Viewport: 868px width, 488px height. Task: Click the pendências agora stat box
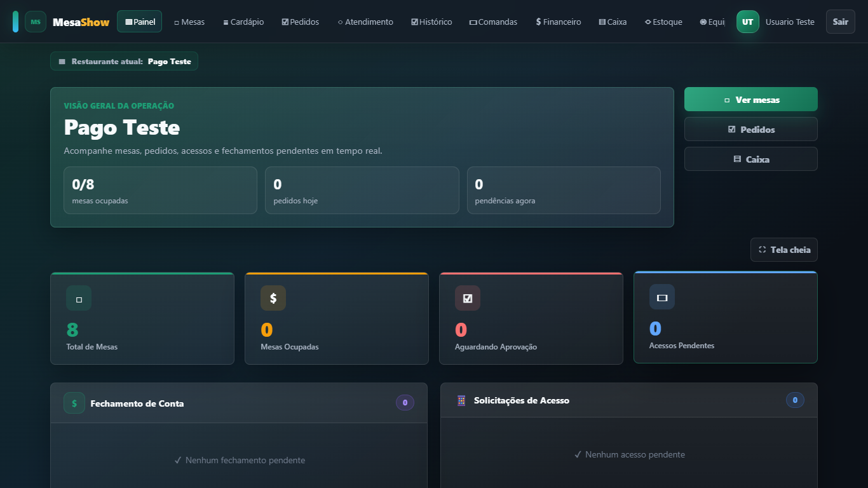(x=564, y=191)
